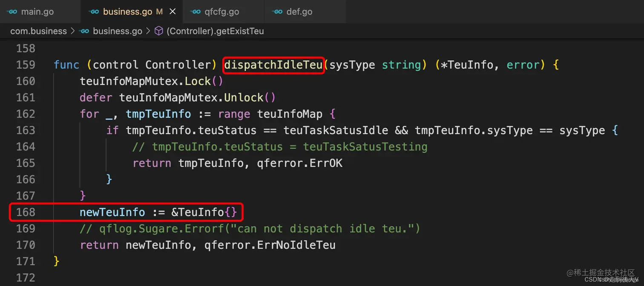This screenshot has height=286, width=644.
Task: Click range keyword in for loop
Action: (234, 114)
